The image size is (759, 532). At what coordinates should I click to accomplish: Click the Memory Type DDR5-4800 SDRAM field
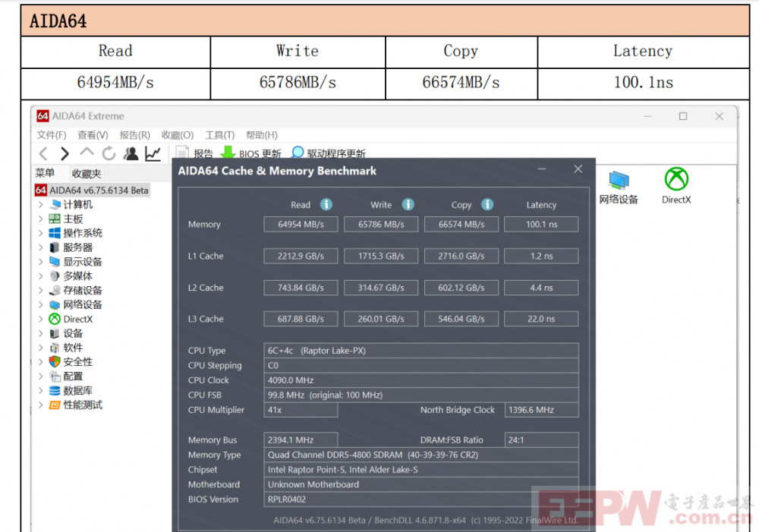(x=421, y=455)
